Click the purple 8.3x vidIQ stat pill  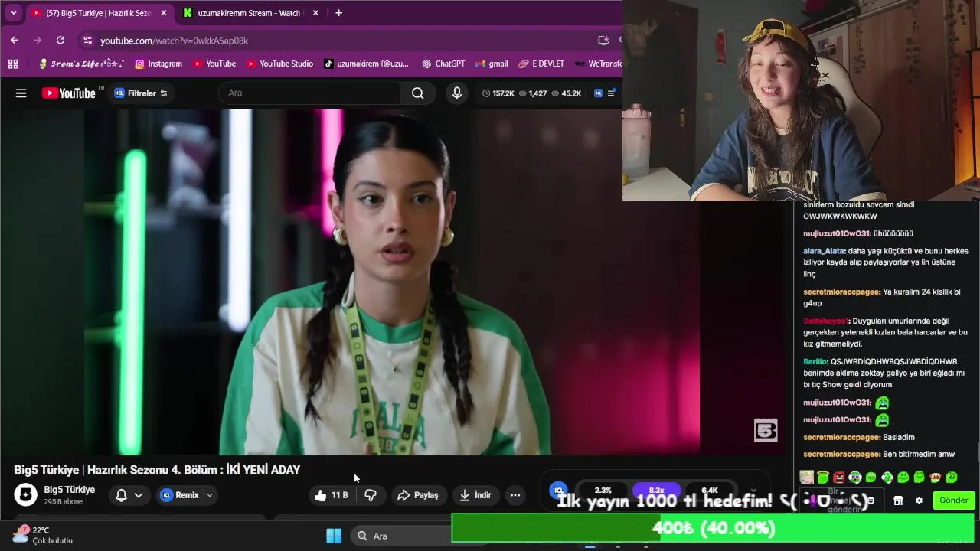(656, 490)
